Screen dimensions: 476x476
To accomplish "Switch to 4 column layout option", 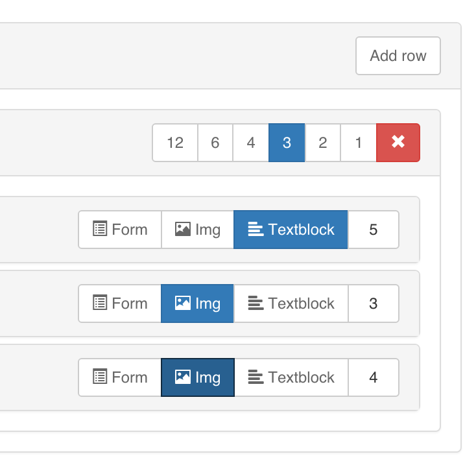I will coord(251,143).
